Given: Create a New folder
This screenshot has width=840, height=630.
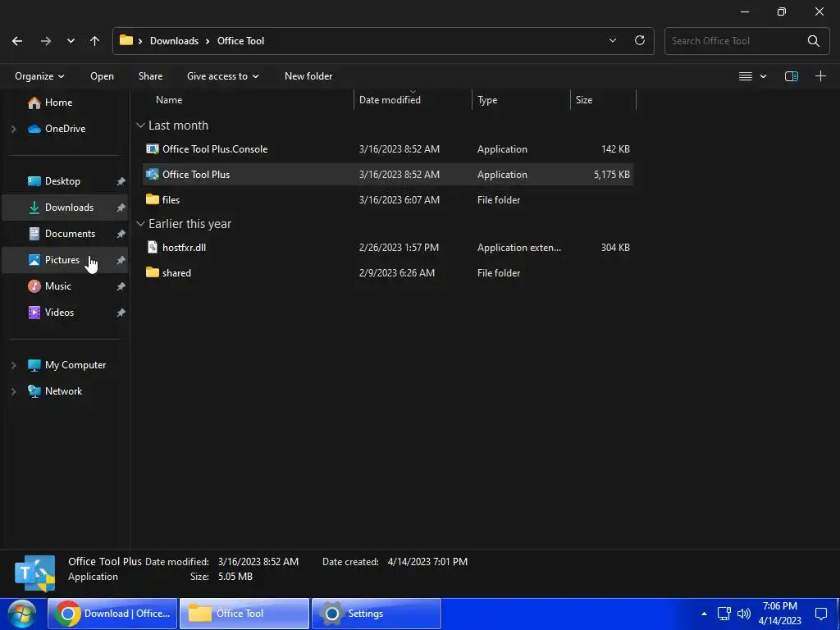Looking at the screenshot, I should (x=308, y=76).
